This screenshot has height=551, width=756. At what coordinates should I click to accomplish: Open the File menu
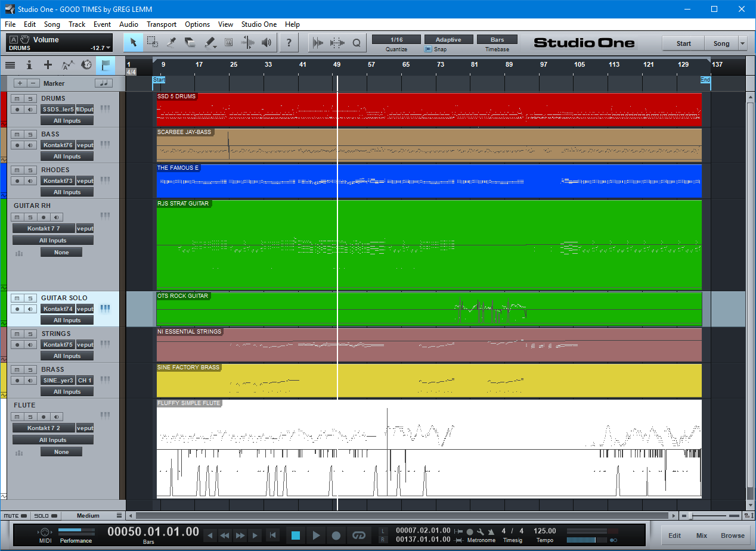(x=10, y=24)
